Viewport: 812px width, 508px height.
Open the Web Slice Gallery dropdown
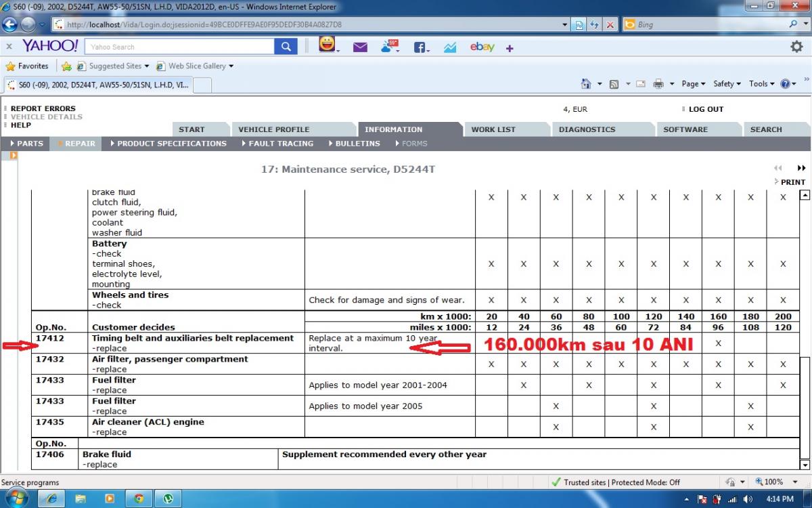tap(231, 66)
